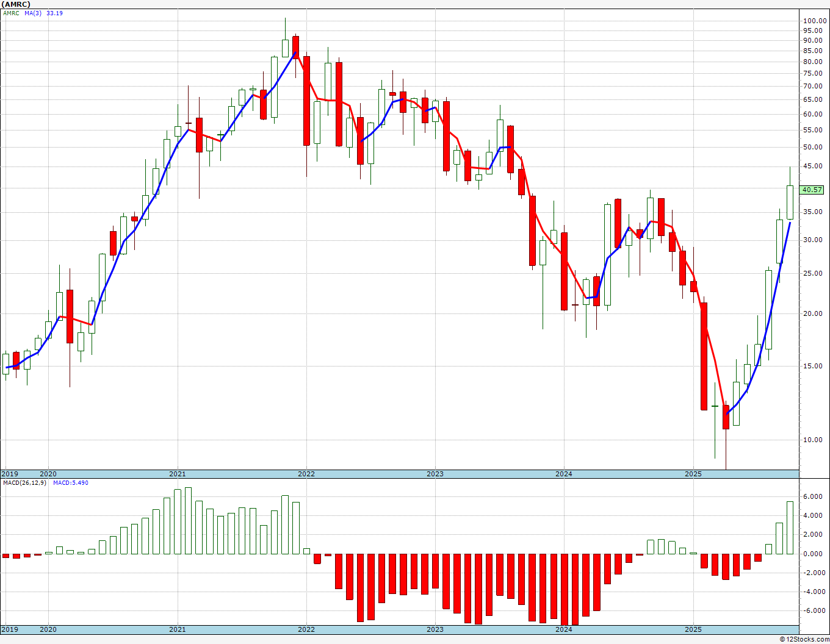Click 2023 on the price chart time axis

(435, 474)
